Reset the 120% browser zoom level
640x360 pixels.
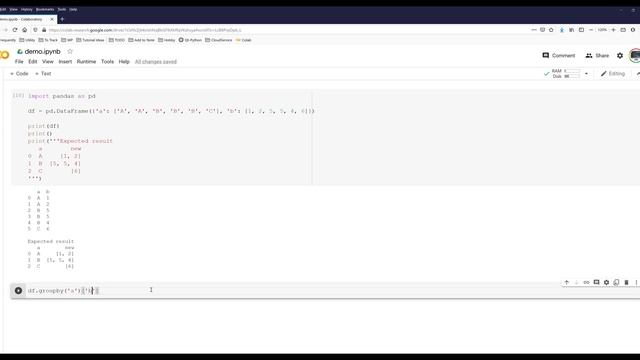[602, 30]
